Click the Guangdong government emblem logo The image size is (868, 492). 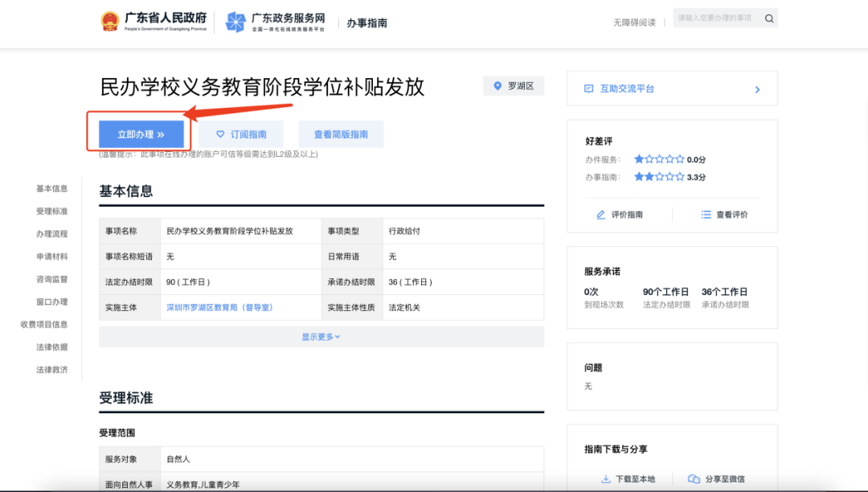tap(109, 23)
